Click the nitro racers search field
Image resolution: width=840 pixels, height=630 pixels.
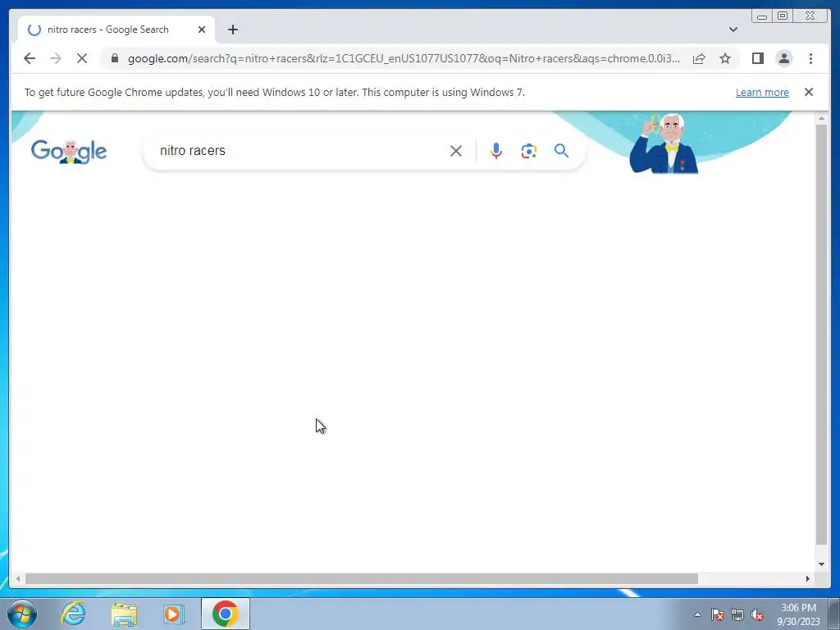pos(300,151)
